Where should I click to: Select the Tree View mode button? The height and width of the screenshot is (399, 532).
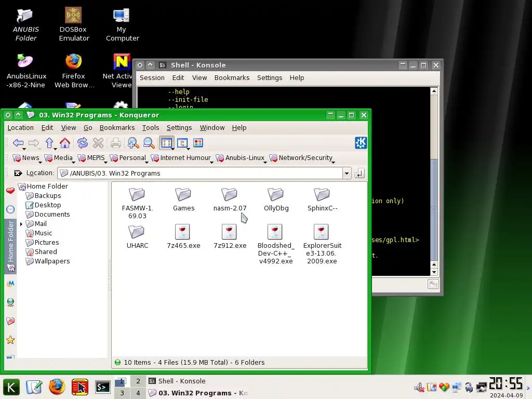[182, 143]
